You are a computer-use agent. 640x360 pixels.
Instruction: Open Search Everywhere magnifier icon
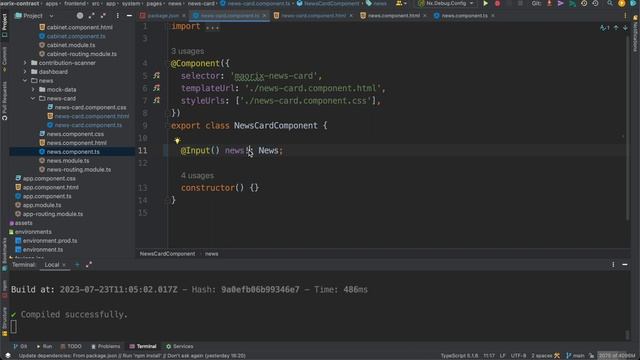click(x=610, y=3)
